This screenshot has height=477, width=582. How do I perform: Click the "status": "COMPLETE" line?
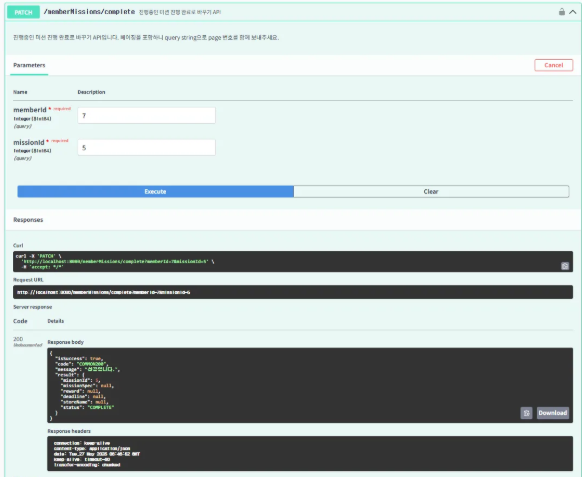(87, 407)
